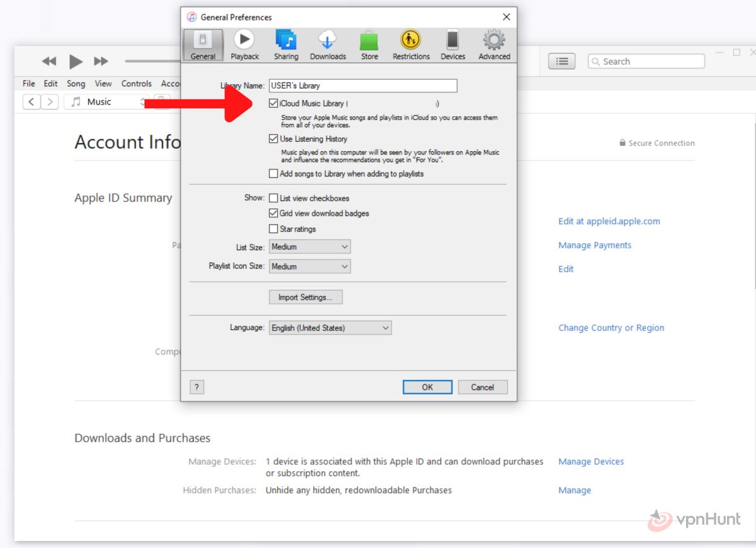756x548 pixels.
Task: Open the Restrictions preferences tab
Action: tap(411, 45)
